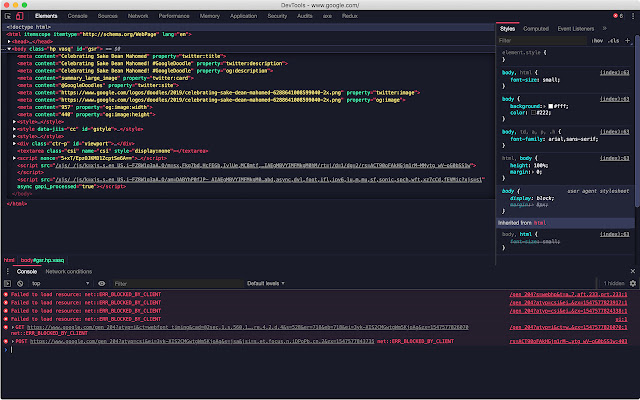
Task: Open the Performance panel tab
Action: click(174, 16)
